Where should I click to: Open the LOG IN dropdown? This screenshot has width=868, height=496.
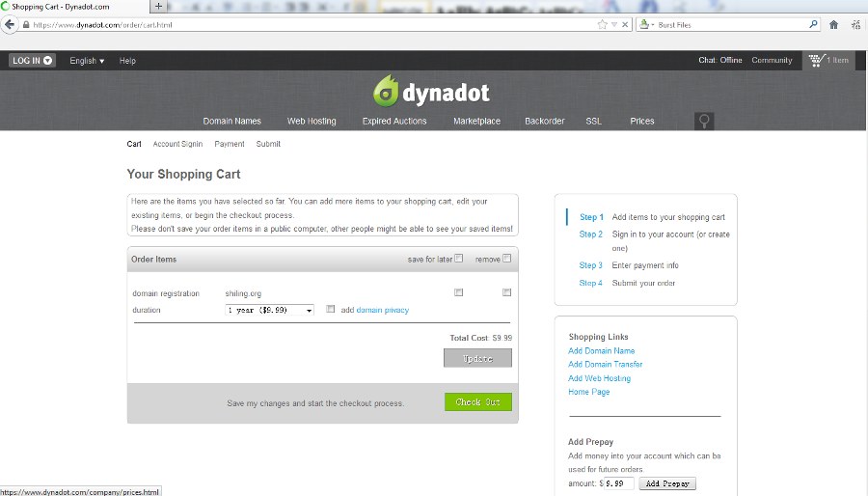(x=32, y=61)
